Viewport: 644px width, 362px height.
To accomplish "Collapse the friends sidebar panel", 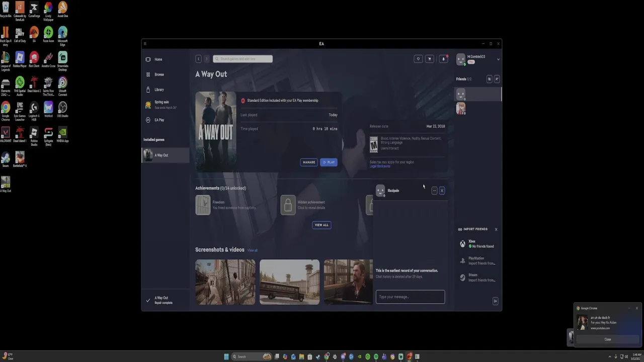I will pyautogui.click(x=495, y=301).
